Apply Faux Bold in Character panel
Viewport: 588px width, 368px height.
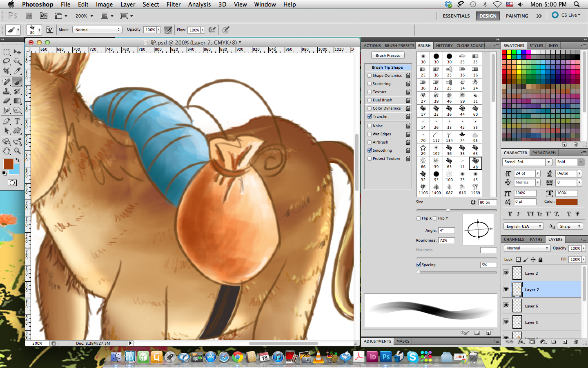(510, 214)
